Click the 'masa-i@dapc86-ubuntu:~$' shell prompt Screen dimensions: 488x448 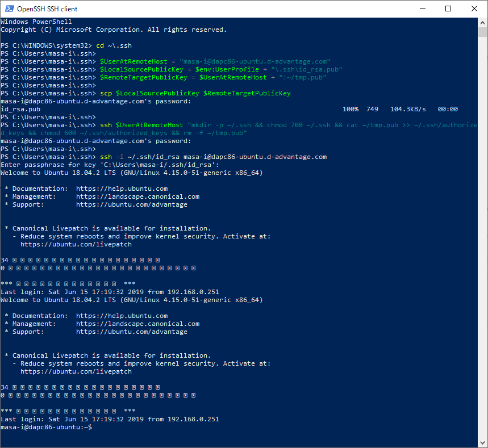pos(47,428)
